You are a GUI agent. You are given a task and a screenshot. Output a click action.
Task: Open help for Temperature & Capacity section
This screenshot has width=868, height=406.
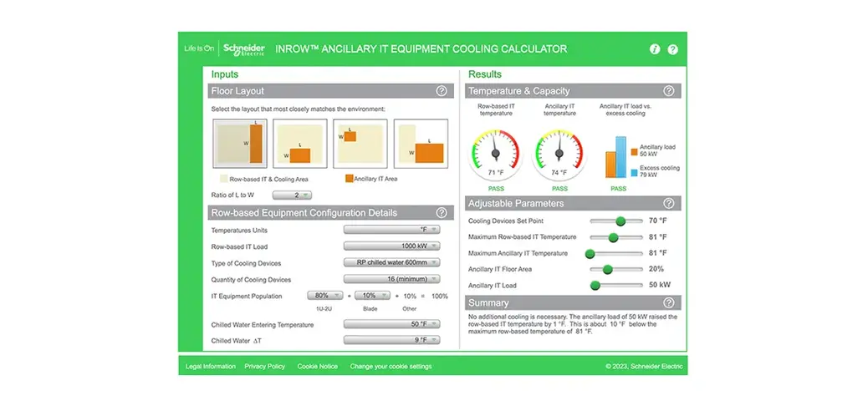(x=669, y=91)
